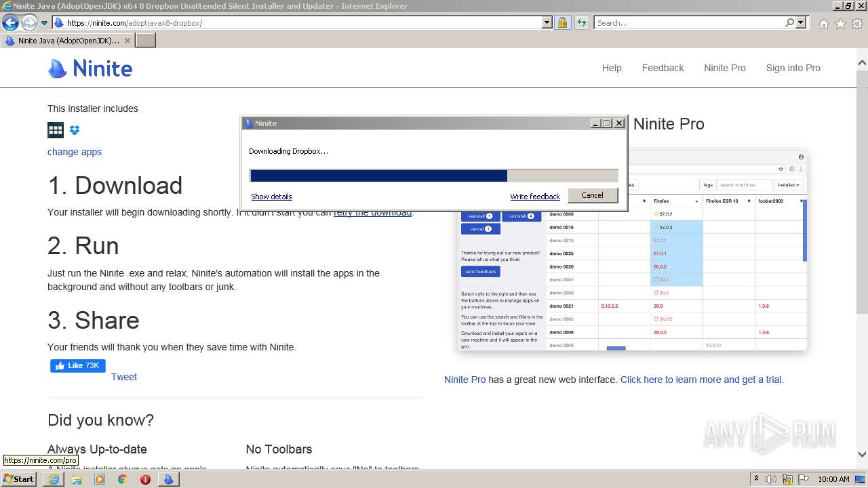The width and height of the screenshot is (868, 488).
Task: Click the 'Always Up-to-date' heading
Action: (x=97, y=449)
